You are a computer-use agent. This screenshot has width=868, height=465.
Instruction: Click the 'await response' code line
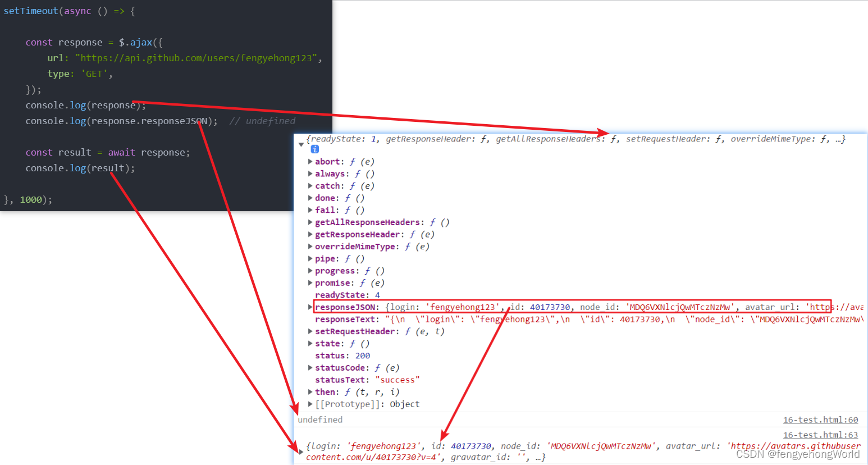[x=108, y=152]
